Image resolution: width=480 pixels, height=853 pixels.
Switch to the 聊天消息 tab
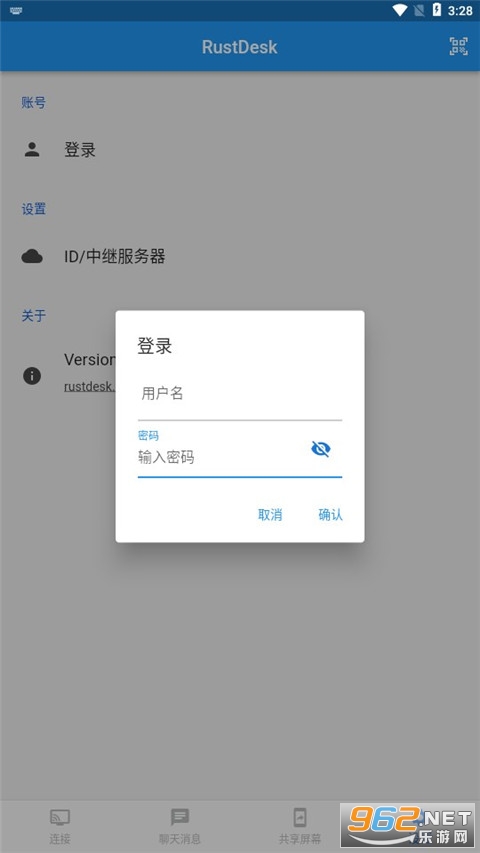[x=180, y=826]
